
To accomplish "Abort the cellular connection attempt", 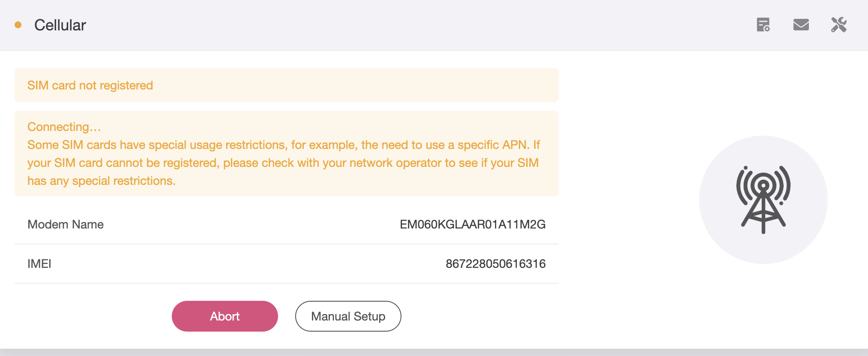I will 224,316.
